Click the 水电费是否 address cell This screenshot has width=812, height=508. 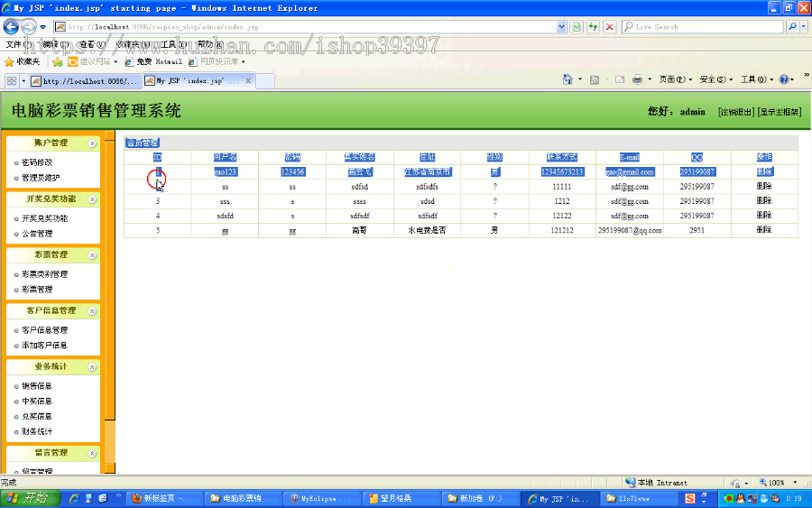point(428,230)
